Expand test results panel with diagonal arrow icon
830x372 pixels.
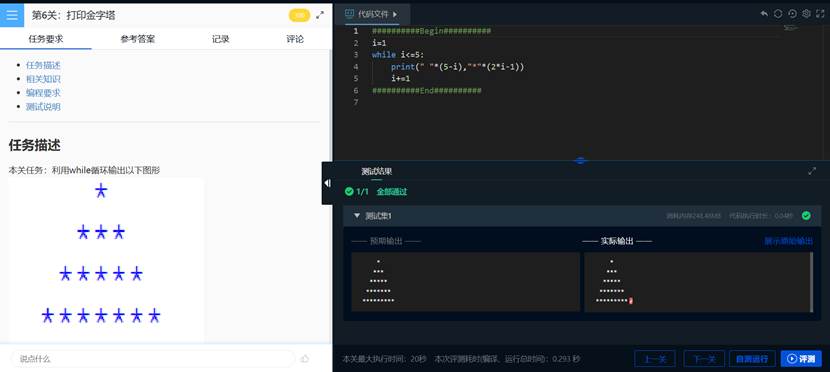pos(812,171)
